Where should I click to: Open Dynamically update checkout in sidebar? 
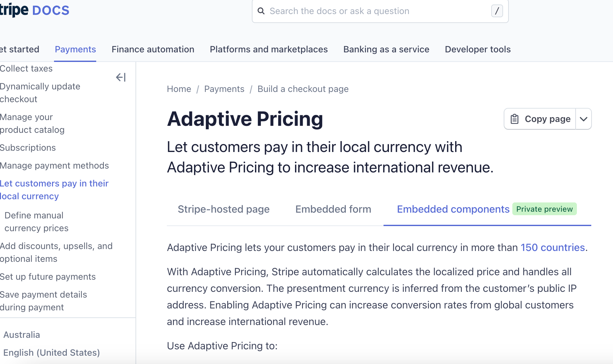tap(40, 93)
